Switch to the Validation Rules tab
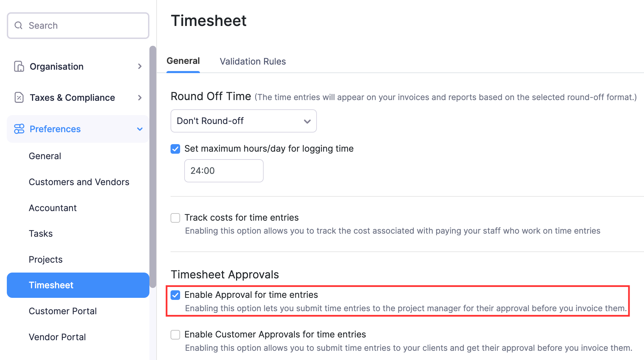 click(252, 61)
